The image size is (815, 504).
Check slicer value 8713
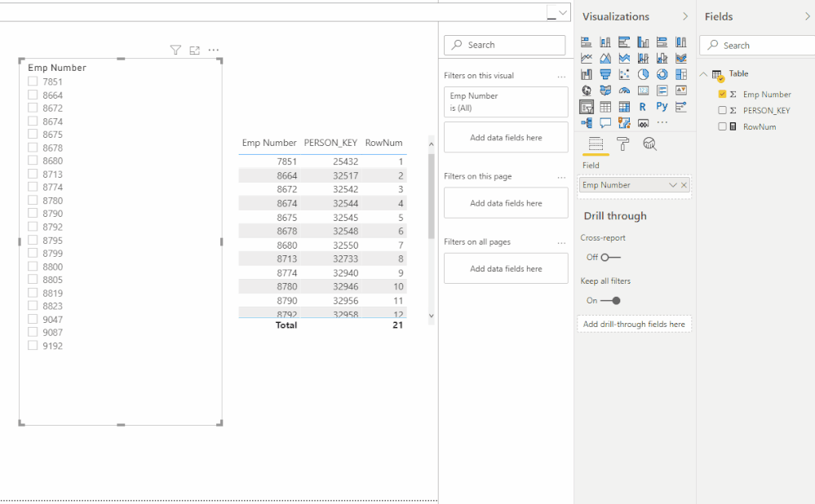33,174
